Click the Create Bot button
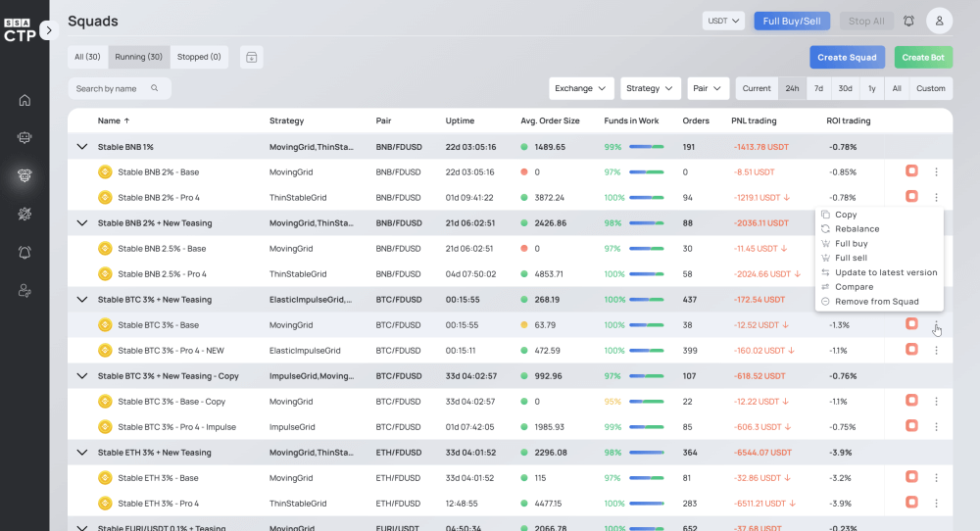 [x=923, y=57]
